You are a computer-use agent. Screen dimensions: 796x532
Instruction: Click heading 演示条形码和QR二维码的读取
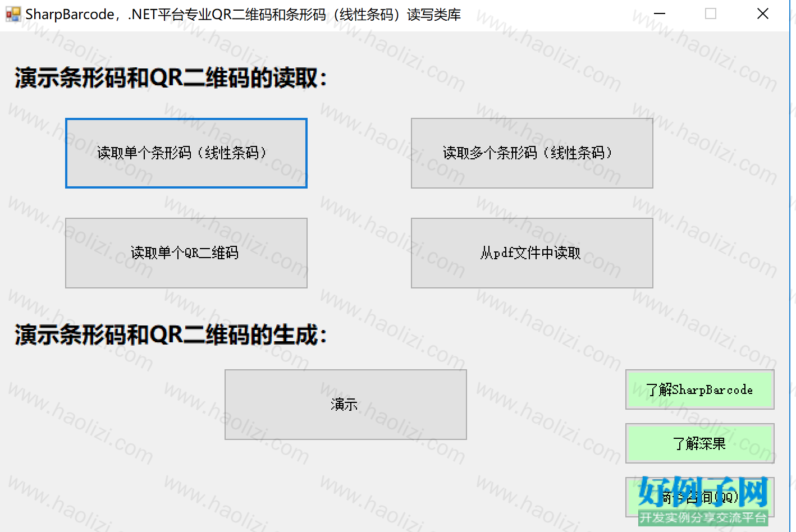pyautogui.click(x=171, y=78)
